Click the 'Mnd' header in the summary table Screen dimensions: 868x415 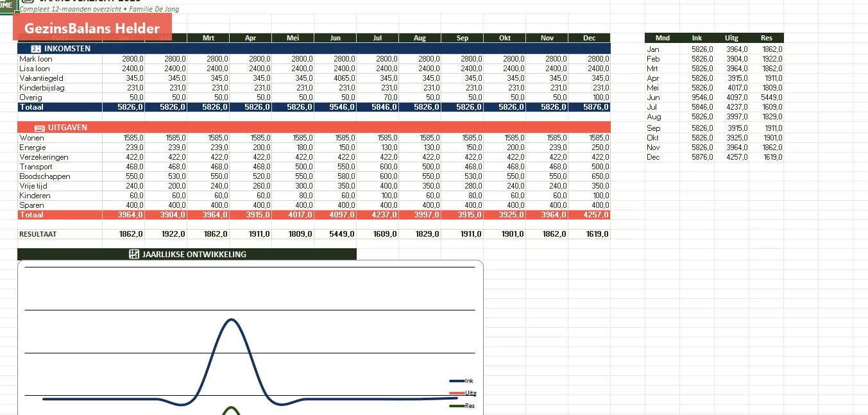coord(663,38)
